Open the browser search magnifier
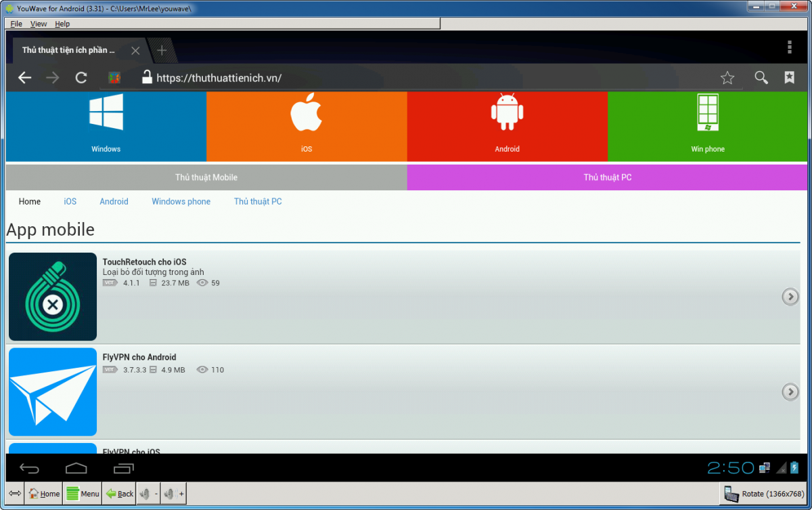The height and width of the screenshot is (510, 812). (x=761, y=78)
